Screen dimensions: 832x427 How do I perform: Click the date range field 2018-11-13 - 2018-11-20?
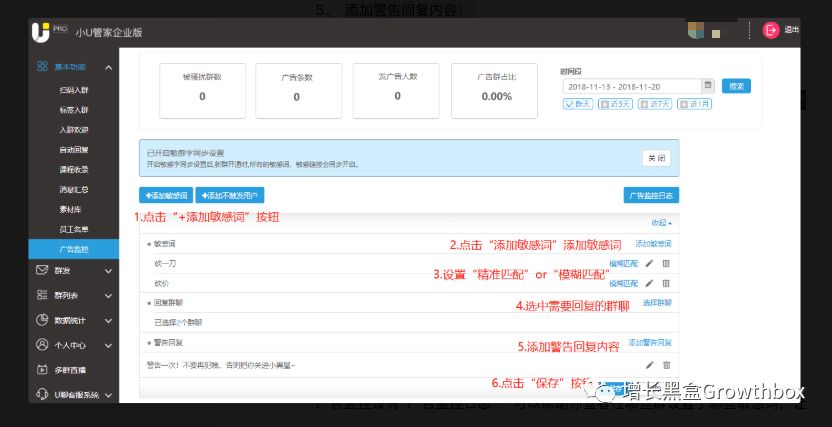click(632, 86)
